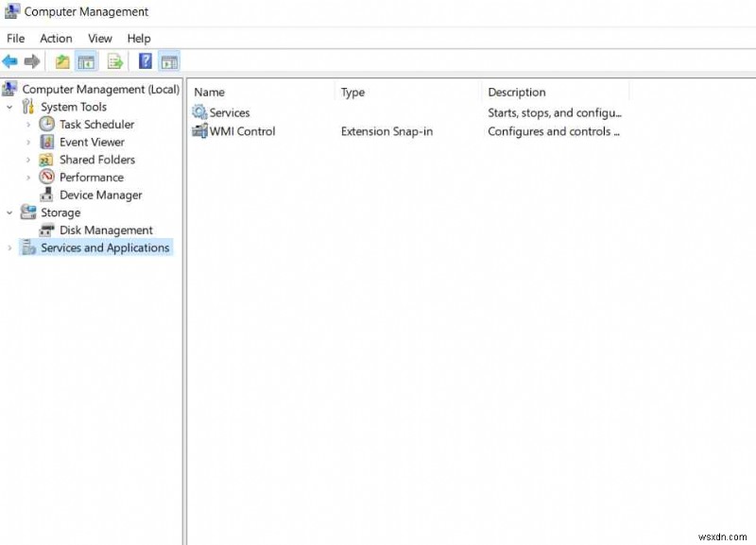Screen dimensions: 756x545
Task: Toggle the console tree pane visibility
Action: [x=85, y=61]
